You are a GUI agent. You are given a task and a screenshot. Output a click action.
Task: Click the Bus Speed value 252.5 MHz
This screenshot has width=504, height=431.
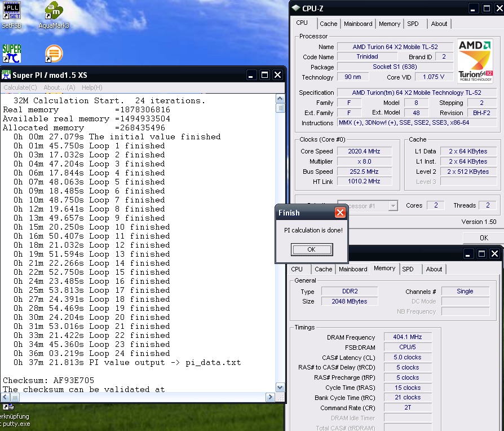click(364, 171)
